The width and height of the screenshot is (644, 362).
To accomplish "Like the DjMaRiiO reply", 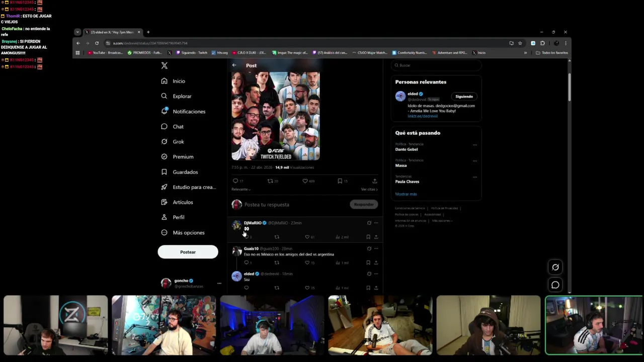I will click(x=307, y=237).
